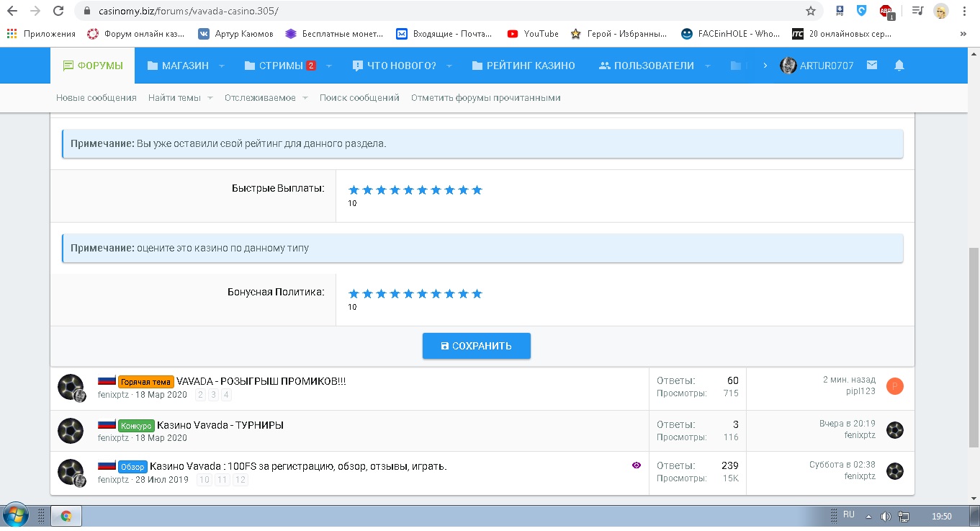Go back in the browser
The height and width of the screenshot is (531, 980).
[12, 11]
